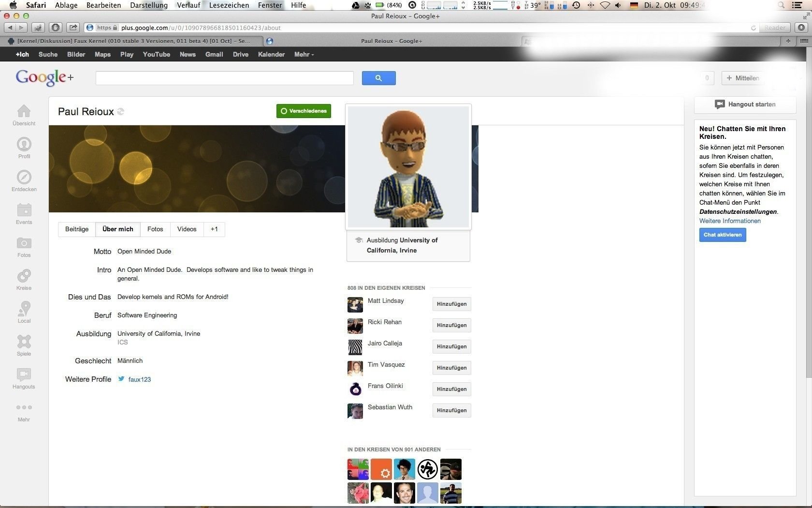812x508 pixels.
Task: Open the volume icon in menu bar
Action: [x=618, y=5]
